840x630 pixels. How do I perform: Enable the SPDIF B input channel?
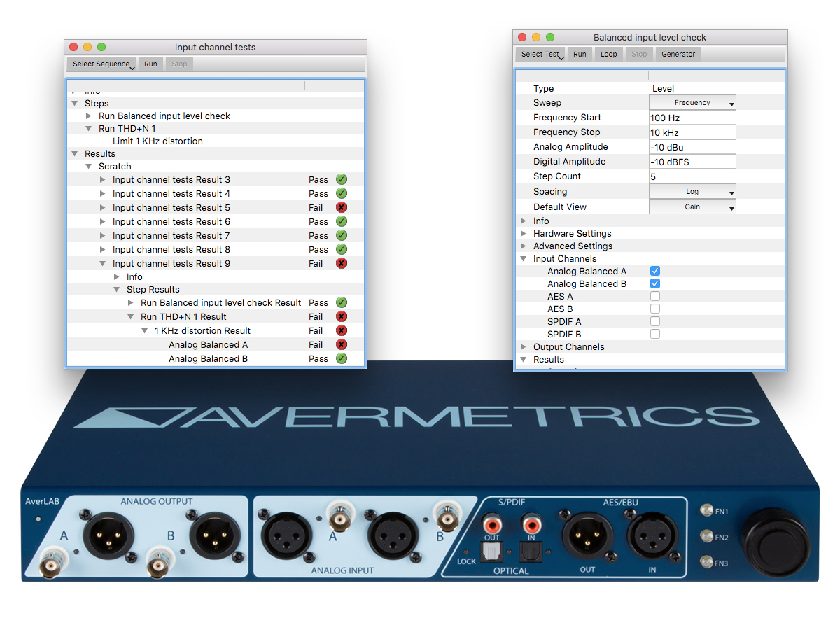[655, 334]
